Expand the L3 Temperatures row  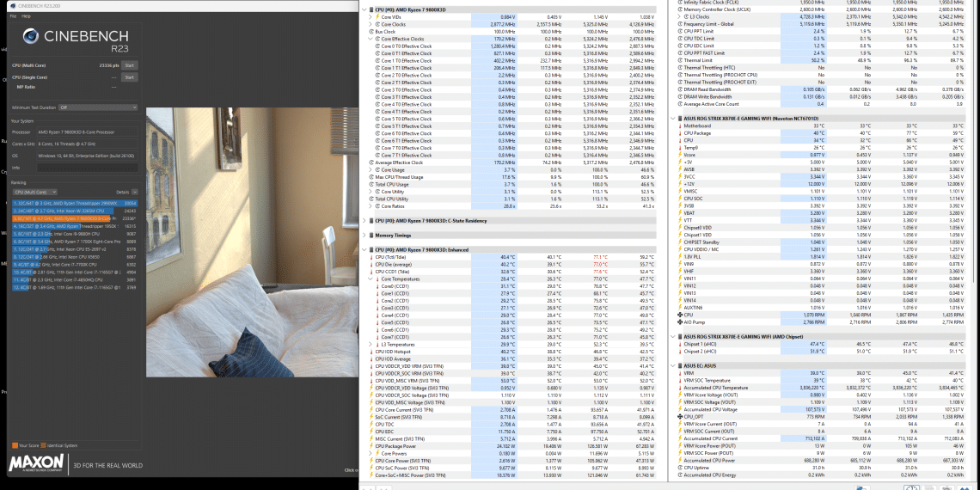(371, 345)
